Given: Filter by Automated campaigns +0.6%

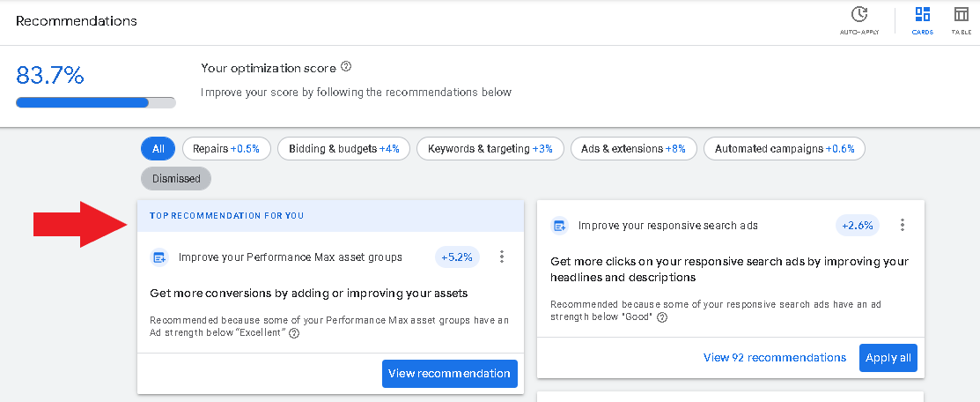Looking at the screenshot, I should pyautogui.click(x=785, y=149).
